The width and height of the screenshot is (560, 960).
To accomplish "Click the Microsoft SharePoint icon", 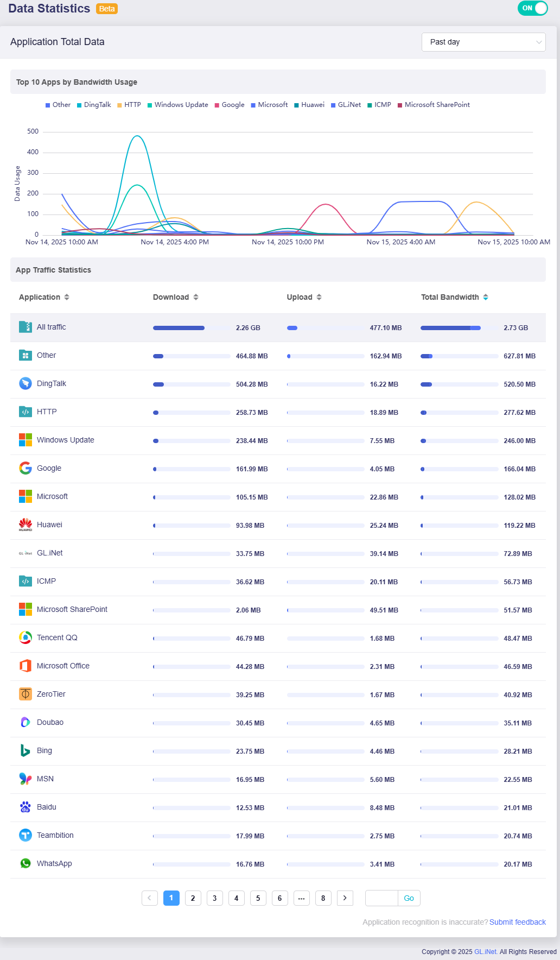I will [26, 609].
